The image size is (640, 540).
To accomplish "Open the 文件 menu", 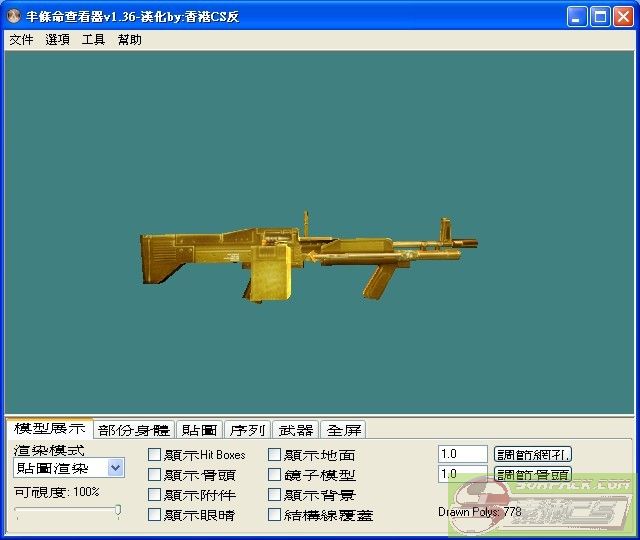I will coord(21,40).
